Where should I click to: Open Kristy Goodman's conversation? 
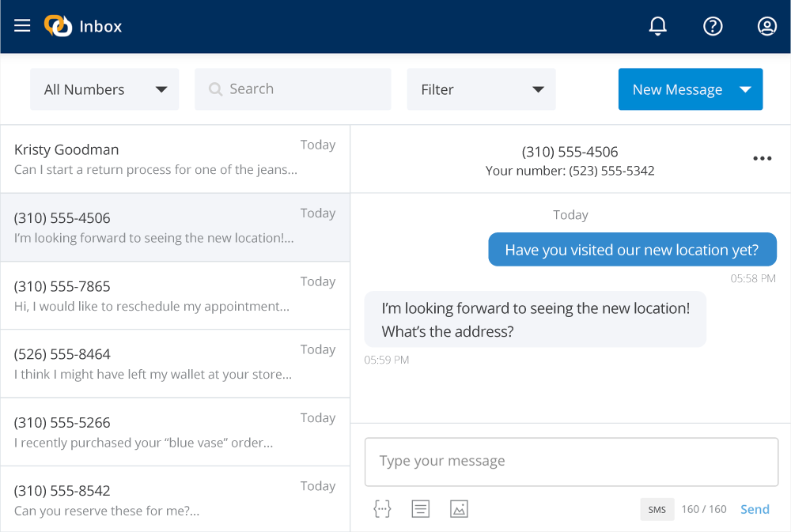pyautogui.click(x=175, y=159)
